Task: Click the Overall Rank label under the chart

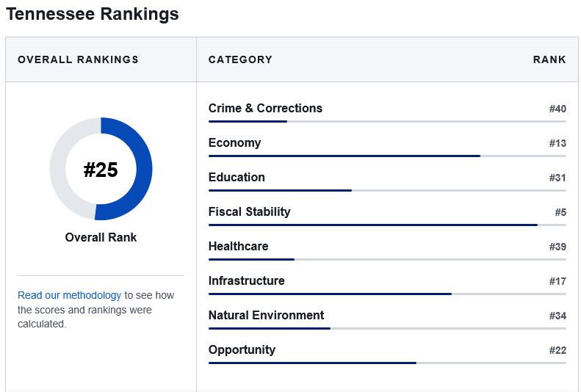Action: pyautogui.click(x=101, y=237)
